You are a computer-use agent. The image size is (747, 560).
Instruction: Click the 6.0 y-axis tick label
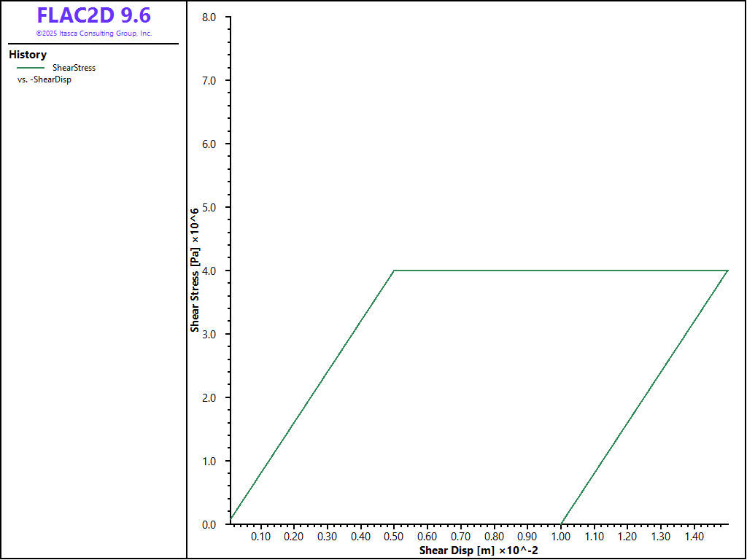pyautogui.click(x=208, y=144)
